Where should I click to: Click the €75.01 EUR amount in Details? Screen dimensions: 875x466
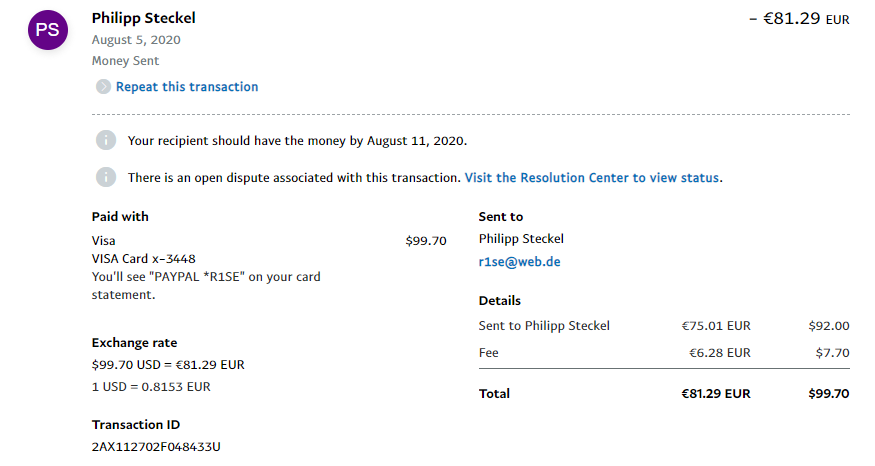coord(715,325)
